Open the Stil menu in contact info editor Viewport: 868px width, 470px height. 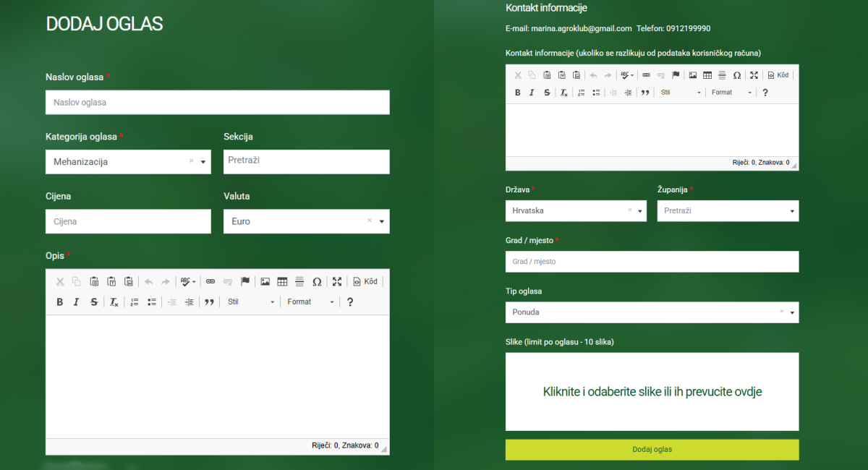681,93
